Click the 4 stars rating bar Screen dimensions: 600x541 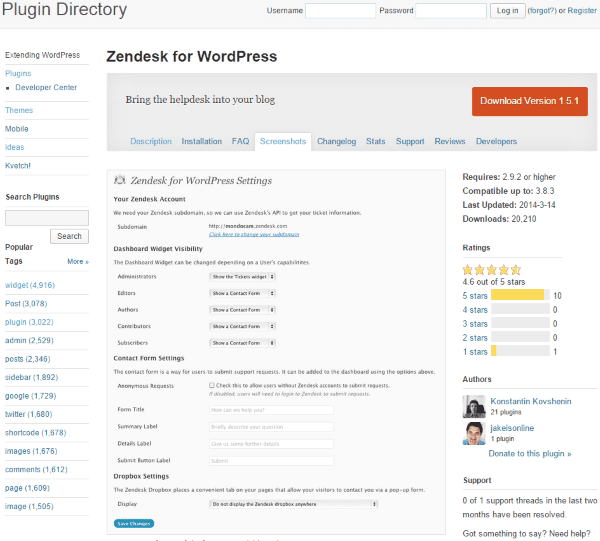(x=520, y=309)
